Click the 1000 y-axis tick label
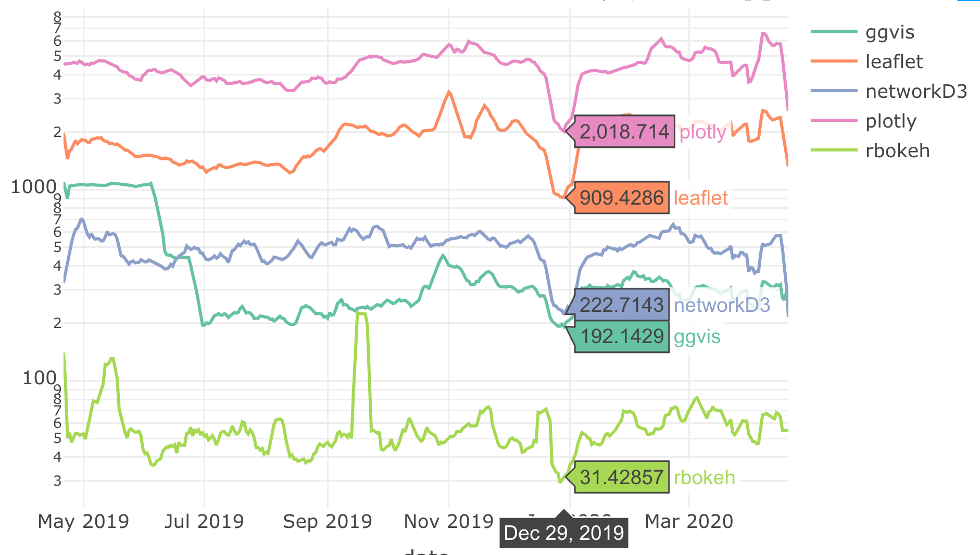The height and width of the screenshot is (555, 980). 33,187
